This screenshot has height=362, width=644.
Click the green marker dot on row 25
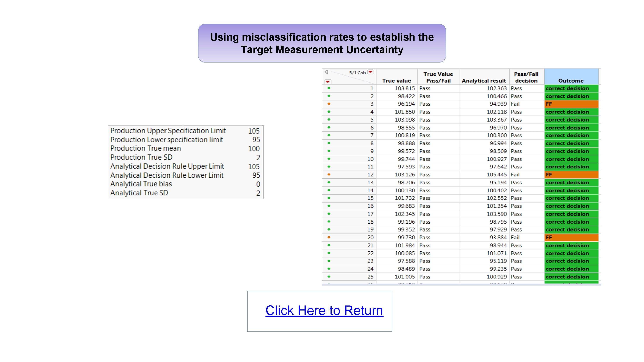pyautogui.click(x=329, y=276)
